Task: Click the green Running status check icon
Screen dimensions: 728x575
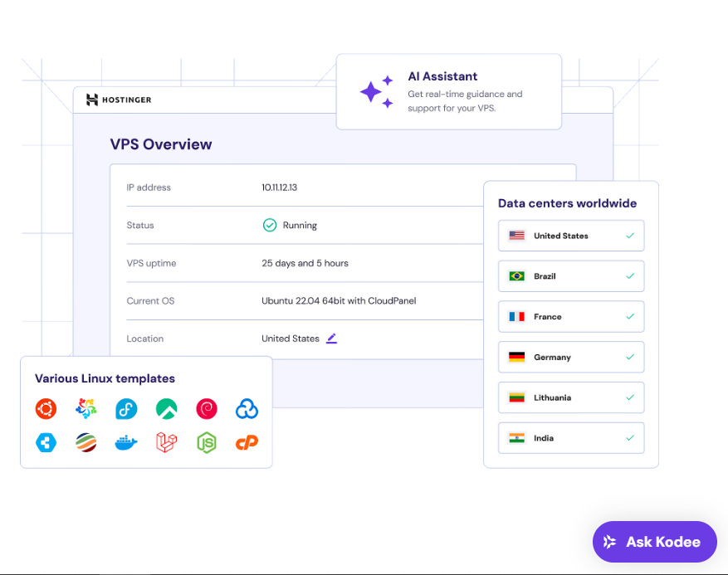Action: pyautogui.click(x=270, y=225)
